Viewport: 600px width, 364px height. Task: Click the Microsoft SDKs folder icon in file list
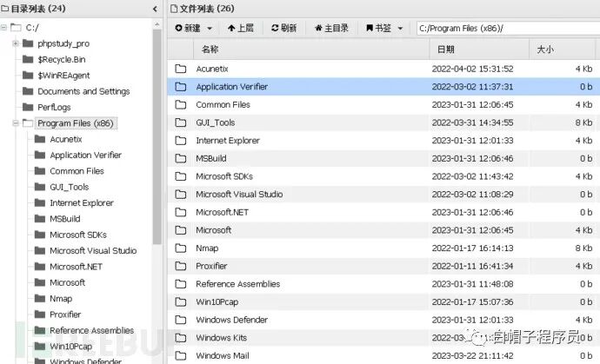coord(181,176)
